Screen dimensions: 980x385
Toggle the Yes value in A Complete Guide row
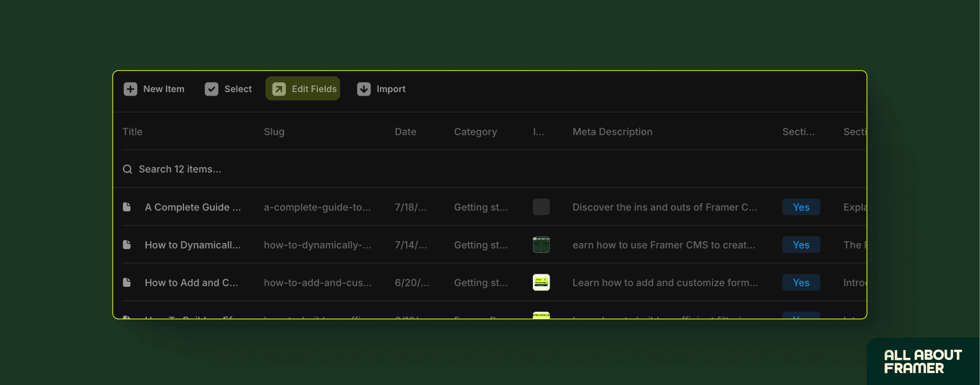[801, 207]
